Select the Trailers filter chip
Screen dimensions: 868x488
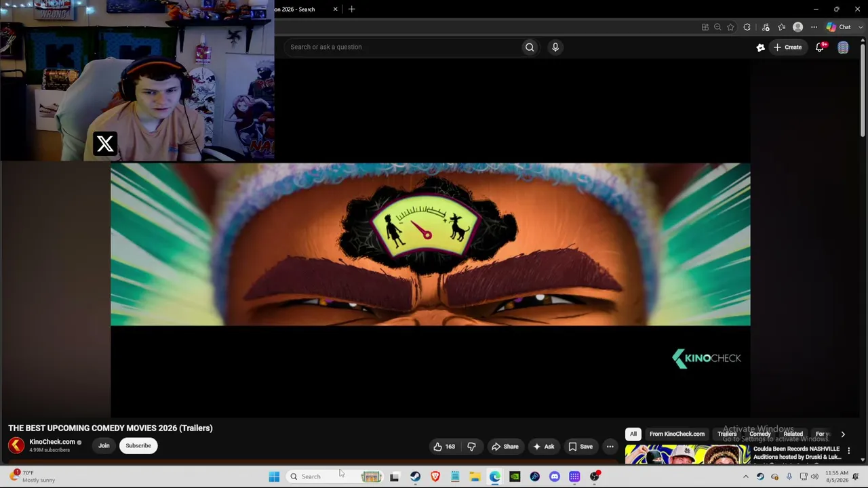[727, 434]
